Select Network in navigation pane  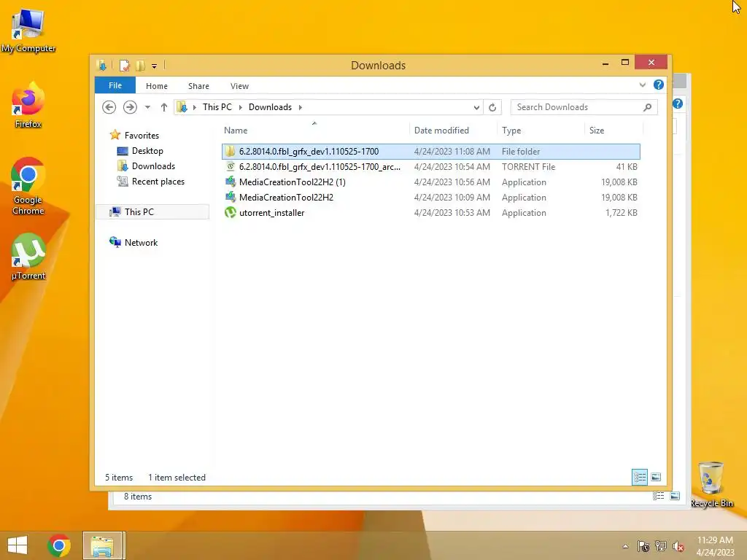click(x=141, y=242)
